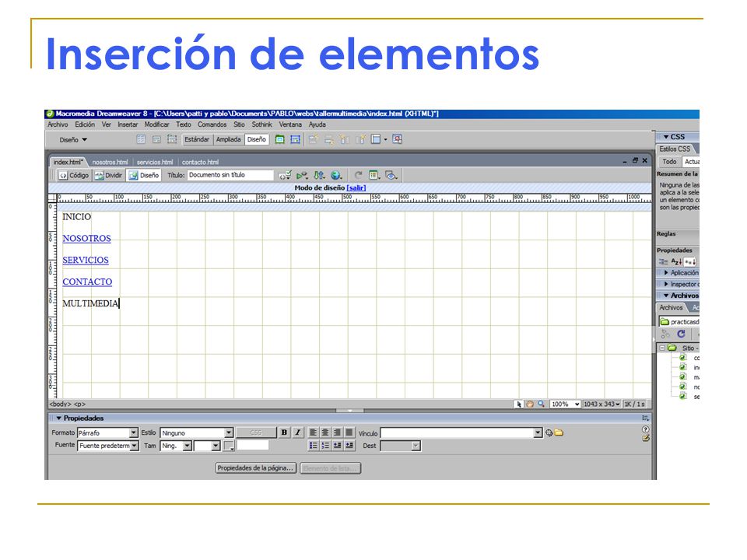Open the Diseño insert bar category dropdown
The height and width of the screenshot is (560, 747).
(73, 140)
